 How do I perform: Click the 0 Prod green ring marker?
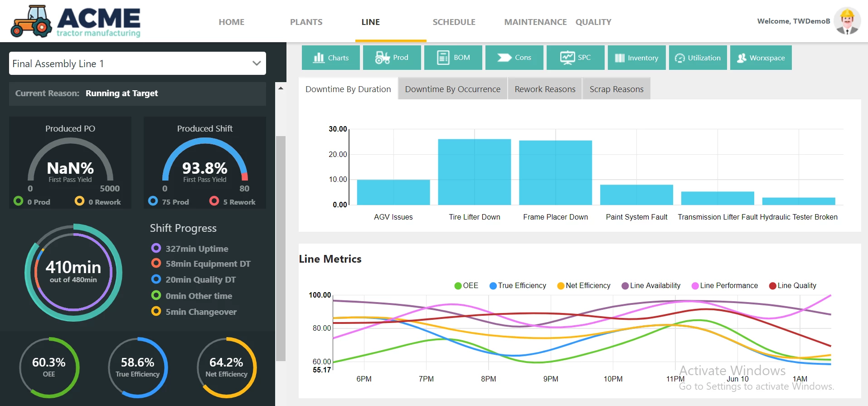pyautogui.click(x=18, y=201)
